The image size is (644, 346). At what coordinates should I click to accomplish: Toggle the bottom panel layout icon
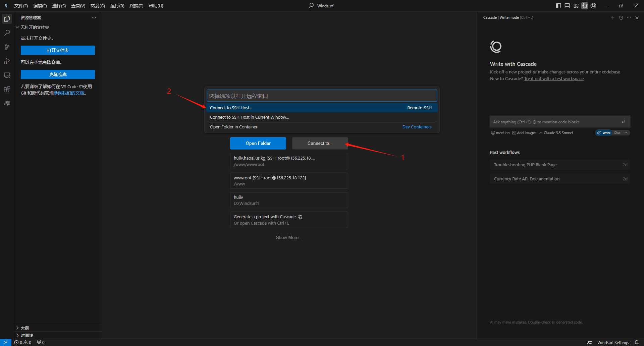point(567,6)
